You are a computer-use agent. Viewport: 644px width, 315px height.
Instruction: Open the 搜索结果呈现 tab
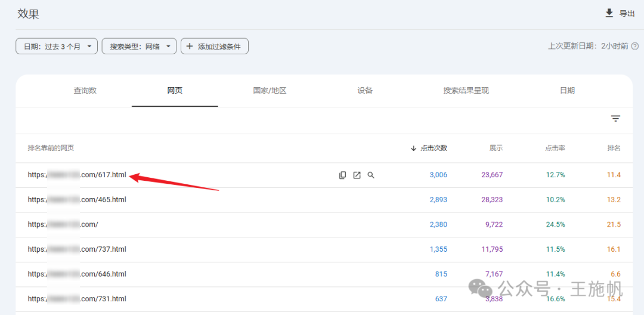click(x=466, y=91)
